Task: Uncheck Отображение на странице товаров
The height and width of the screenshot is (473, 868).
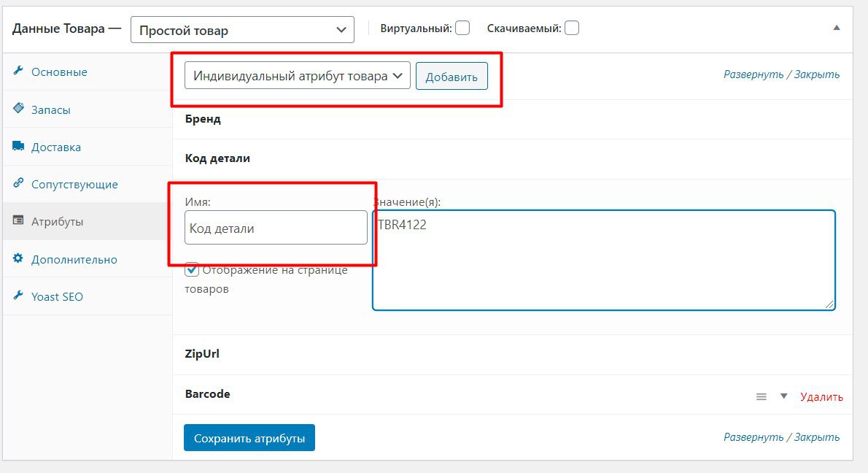Action: click(x=192, y=270)
